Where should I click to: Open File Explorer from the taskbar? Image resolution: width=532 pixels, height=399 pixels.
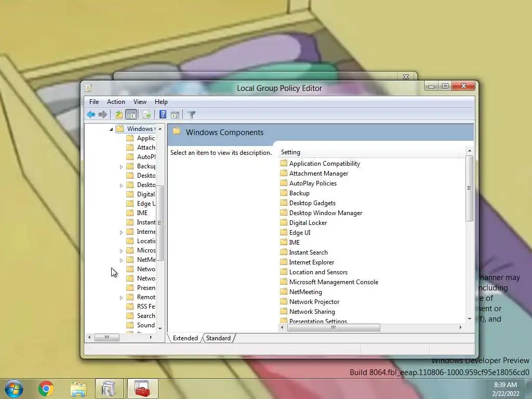[x=78, y=389]
